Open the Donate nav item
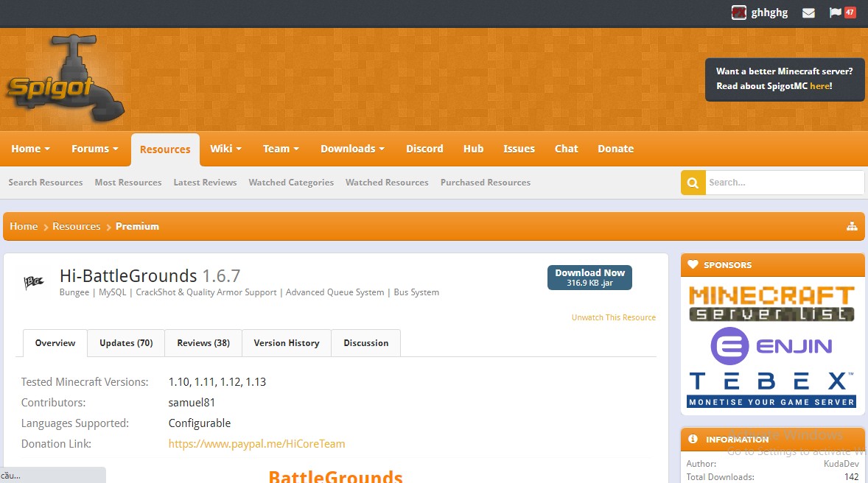The width and height of the screenshot is (868, 483). tap(615, 149)
